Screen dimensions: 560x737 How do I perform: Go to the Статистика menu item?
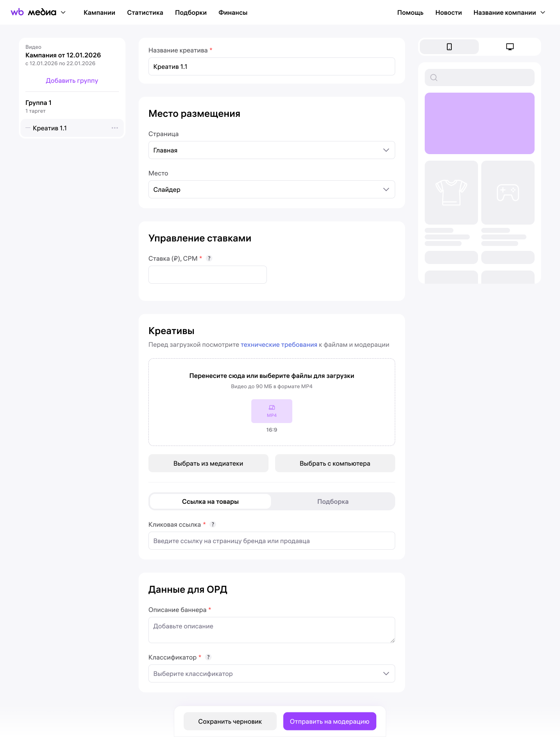tap(145, 13)
